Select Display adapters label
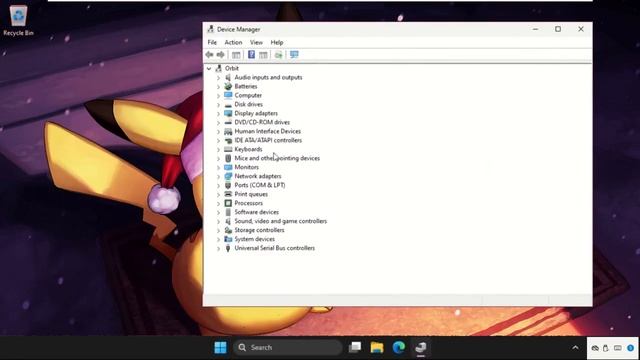The height and width of the screenshot is (360, 640). (256, 113)
